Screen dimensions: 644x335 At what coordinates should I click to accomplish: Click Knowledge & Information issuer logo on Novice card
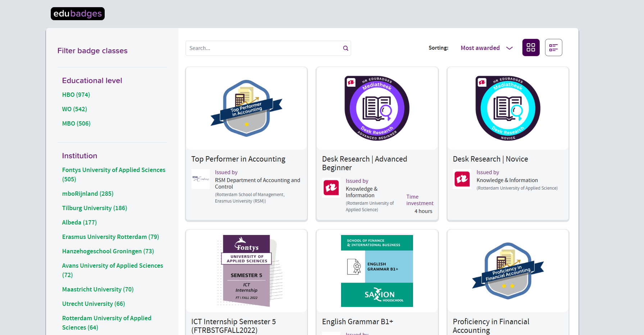click(462, 179)
